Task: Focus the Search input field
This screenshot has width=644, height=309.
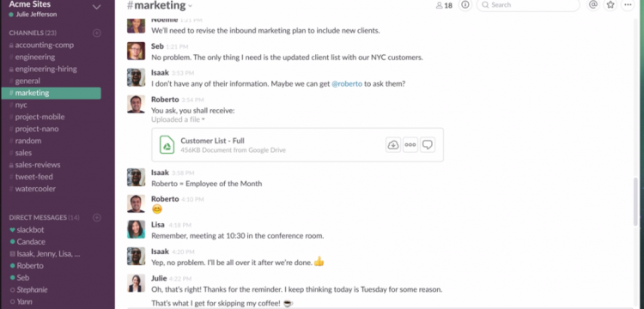Action: pyautogui.click(x=528, y=5)
